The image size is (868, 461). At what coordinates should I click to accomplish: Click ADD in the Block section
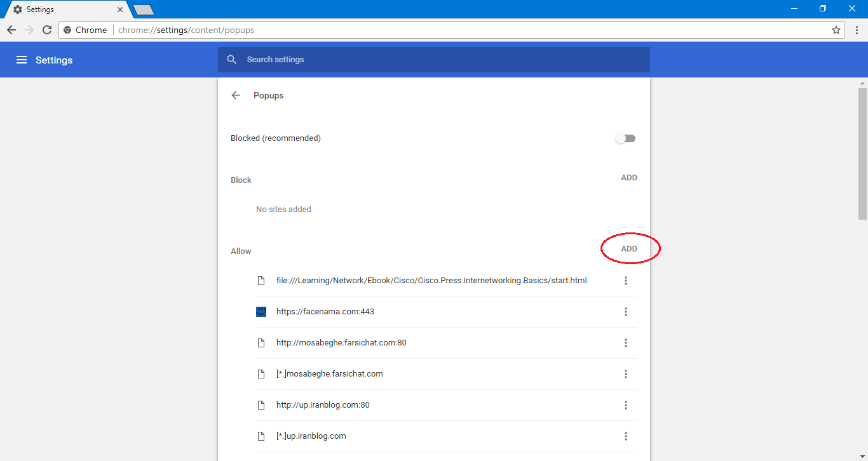point(629,178)
